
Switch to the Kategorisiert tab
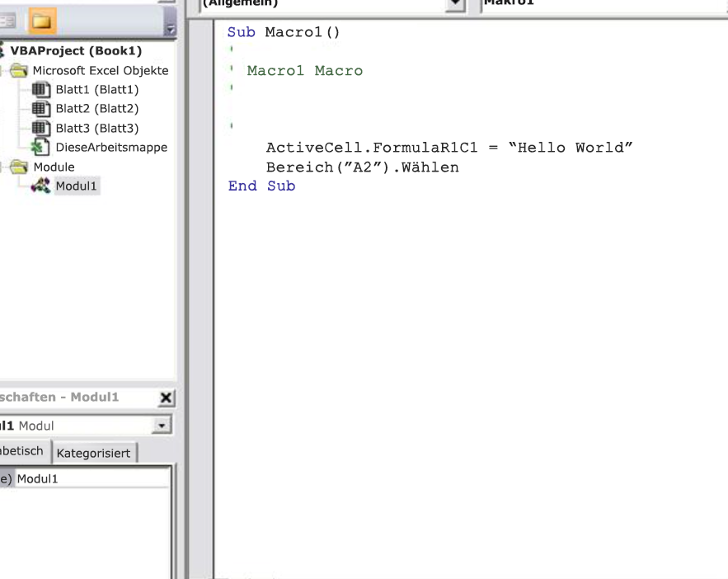(x=93, y=454)
